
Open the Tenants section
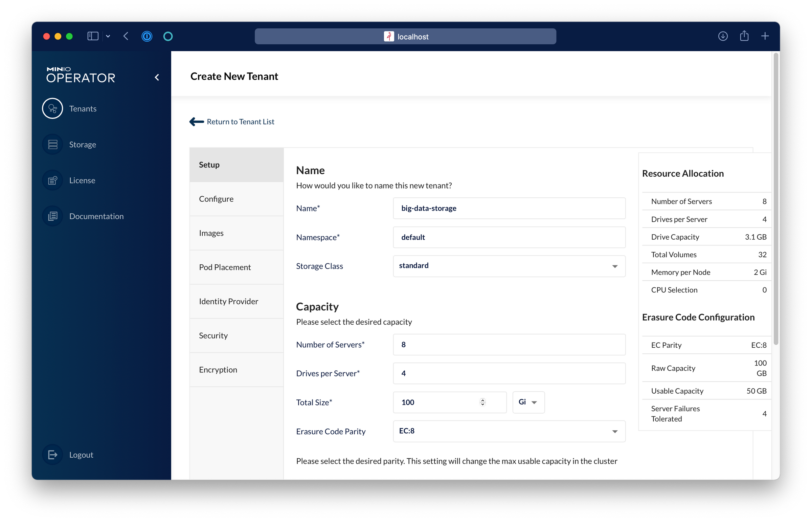(83, 108)
